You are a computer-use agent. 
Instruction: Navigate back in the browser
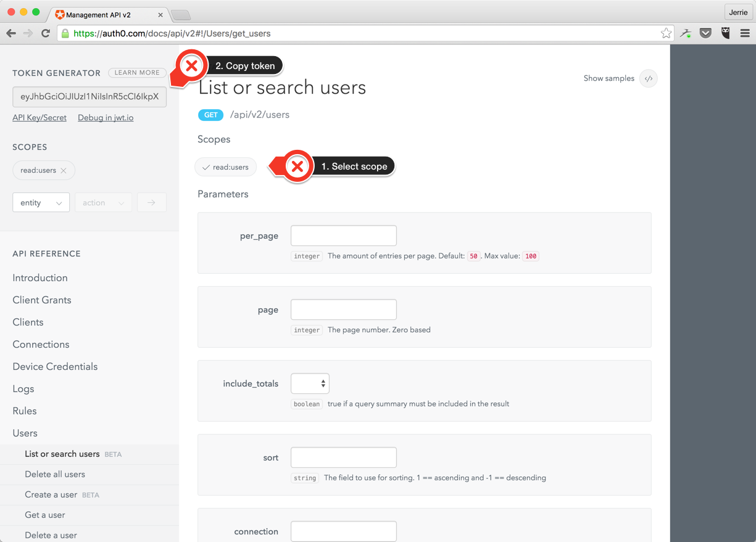coord(11,33)
